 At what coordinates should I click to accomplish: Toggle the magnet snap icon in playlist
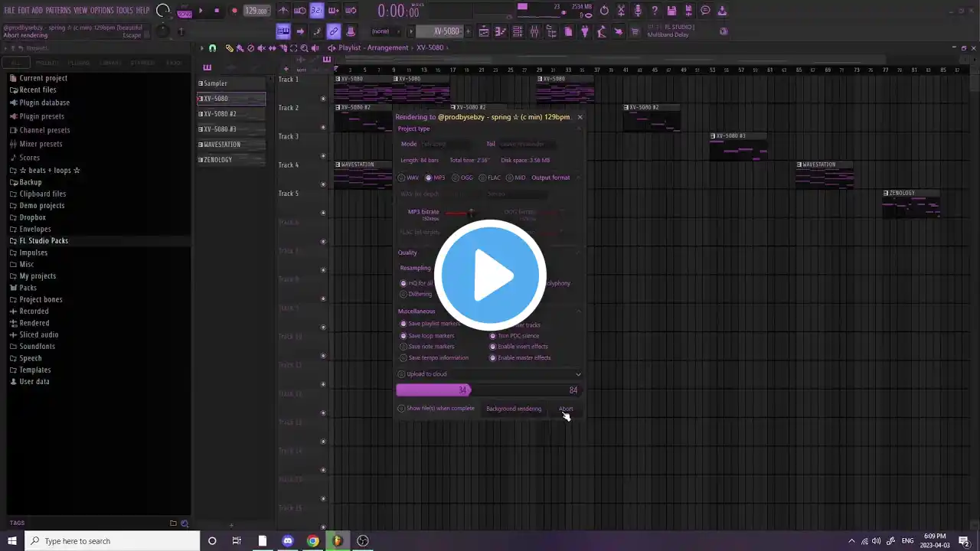[x=212, y=48]
